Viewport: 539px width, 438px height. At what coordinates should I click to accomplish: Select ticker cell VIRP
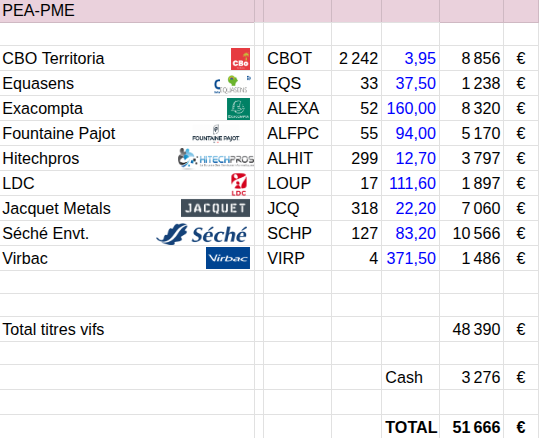[297, 258]
